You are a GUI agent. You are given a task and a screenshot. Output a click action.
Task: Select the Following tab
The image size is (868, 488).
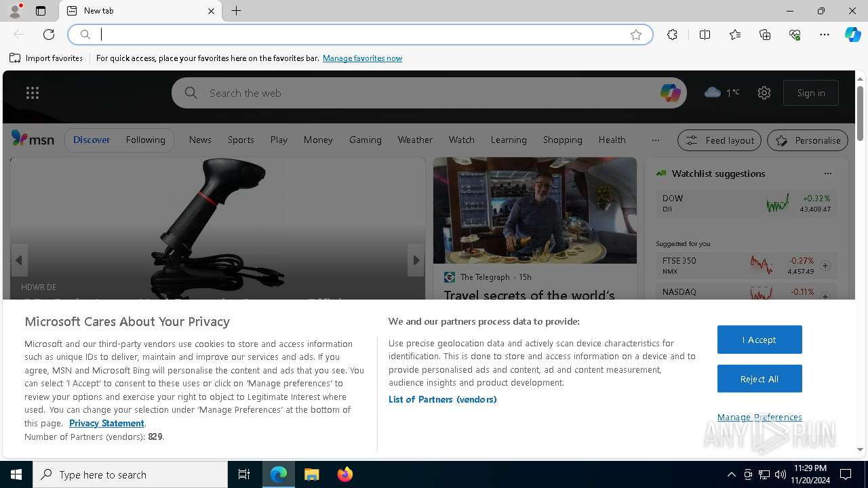tap(145, 140)
